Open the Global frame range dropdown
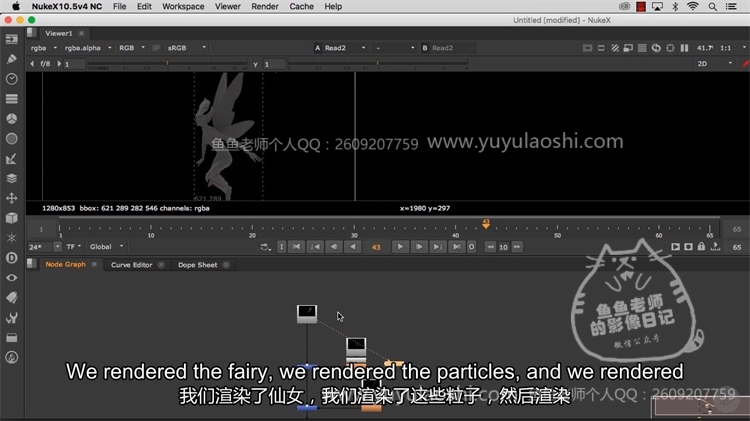This screenshot has width=750, height=421. click(106, 247)
